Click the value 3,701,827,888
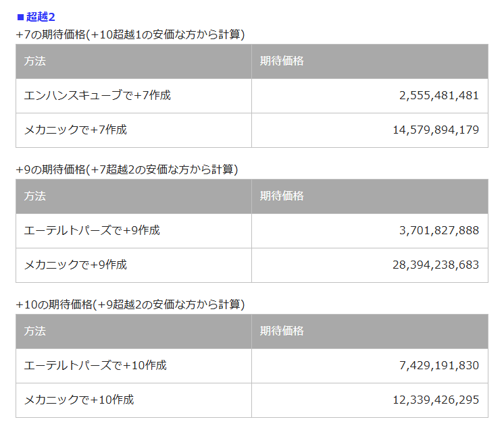The height and width of the screenshot is (430, 504). pos(438,231)
